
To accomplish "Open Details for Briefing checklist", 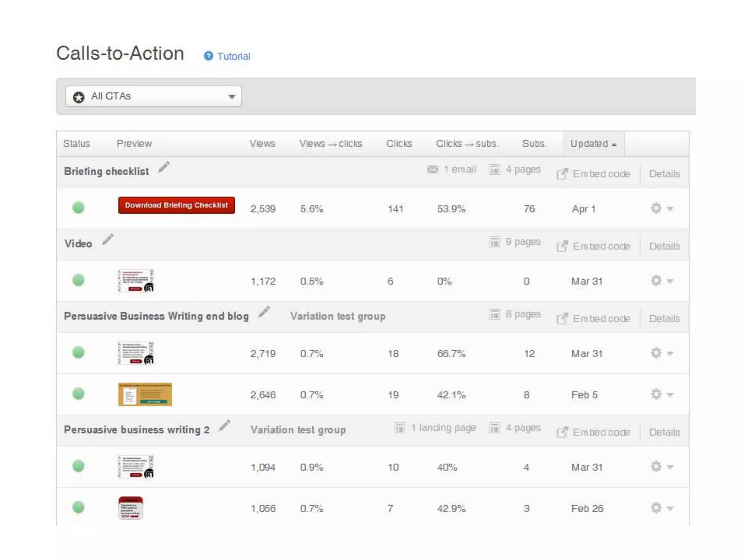I will click(664, 174).
